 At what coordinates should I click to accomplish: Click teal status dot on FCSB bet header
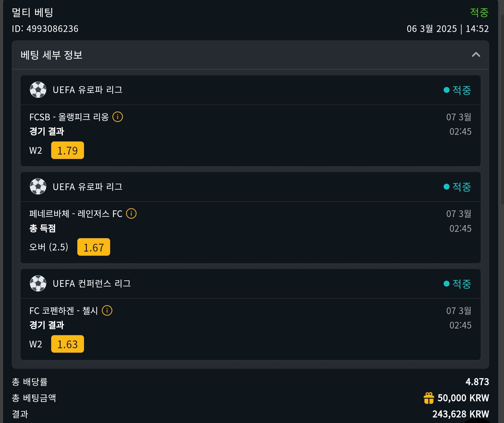pos(446,90)
